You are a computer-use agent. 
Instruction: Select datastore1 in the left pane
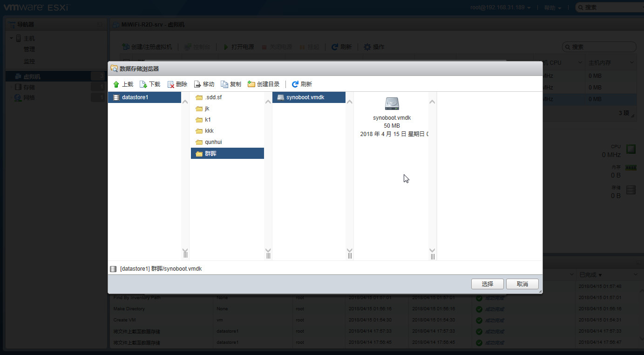[135, 97]
